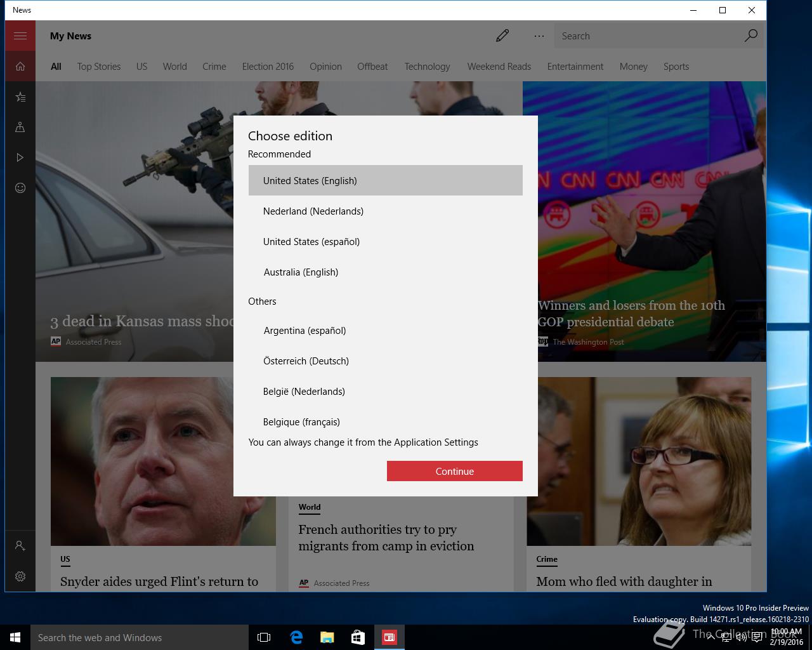Go to Home in the sidebar
Image resolution: width=812 pixels, height=650 pixels.
20,66
